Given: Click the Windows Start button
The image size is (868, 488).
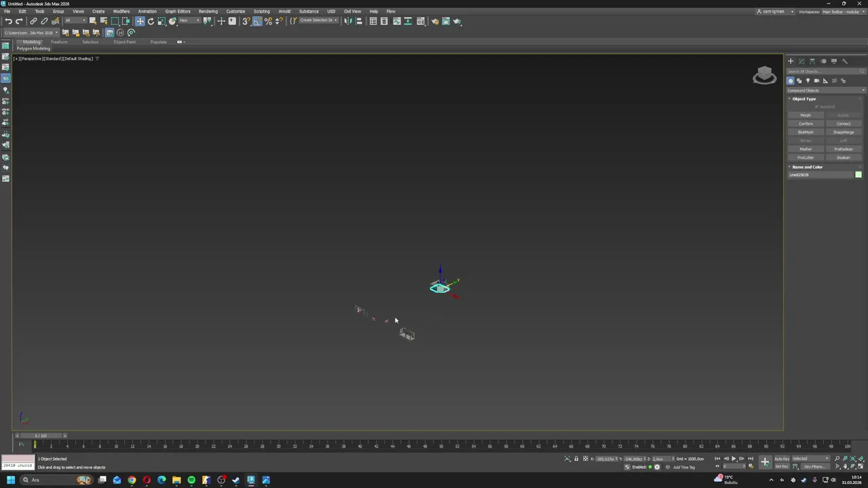Looking at the screenshot, I should [x=10, y=480].
